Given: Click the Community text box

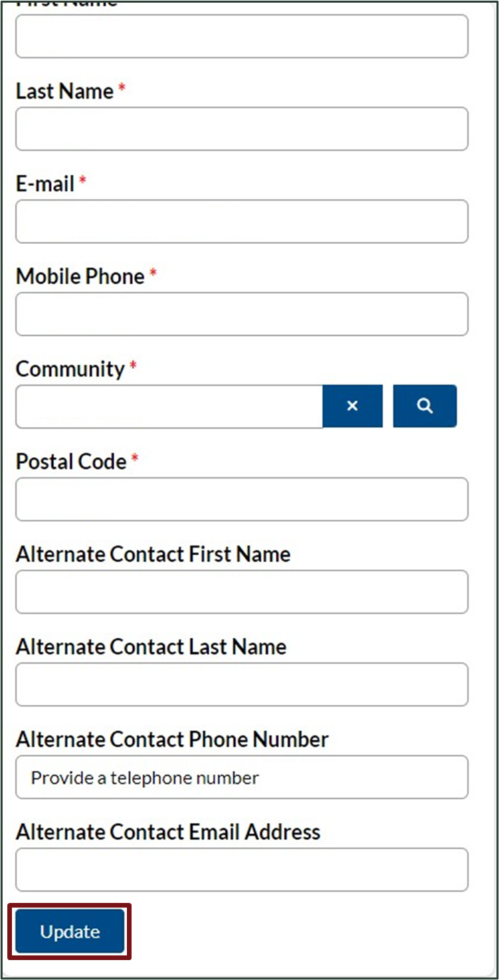Looking at the screenshot, I should coord(169,406).
